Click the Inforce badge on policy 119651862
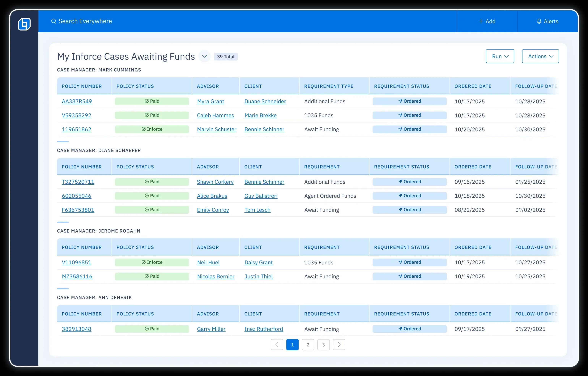The image size is (588, 376). [152, 129]
